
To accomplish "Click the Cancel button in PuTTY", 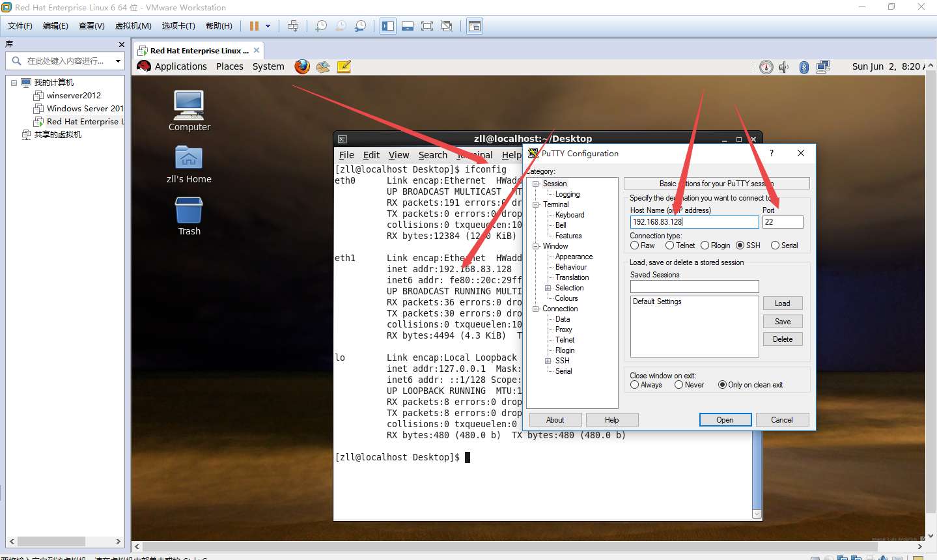I will pos(782,420).
